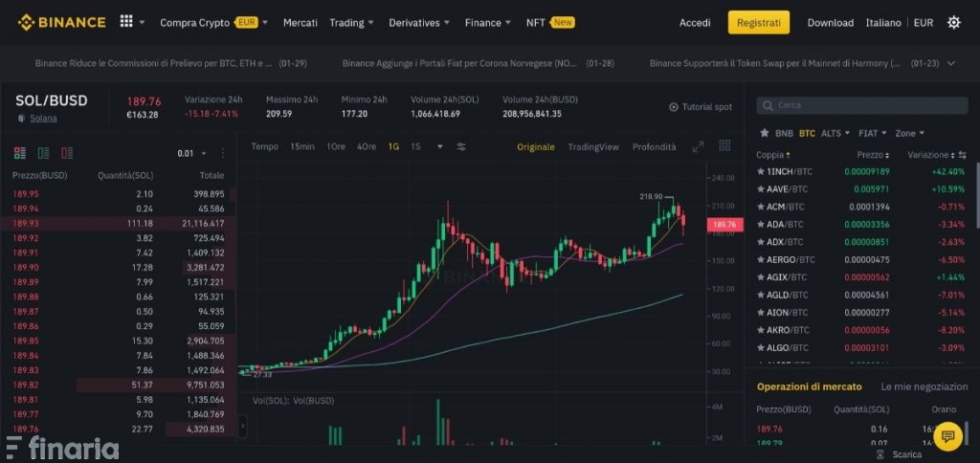Image resolution: width=980 pixels, height=463 pixels.
Task: Open the Solana info link
Action: [43, 118]
